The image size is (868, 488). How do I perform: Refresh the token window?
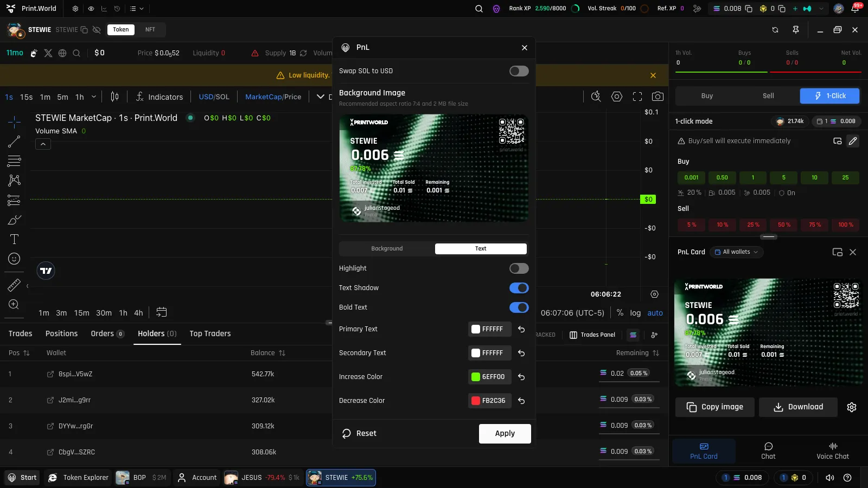775,30
